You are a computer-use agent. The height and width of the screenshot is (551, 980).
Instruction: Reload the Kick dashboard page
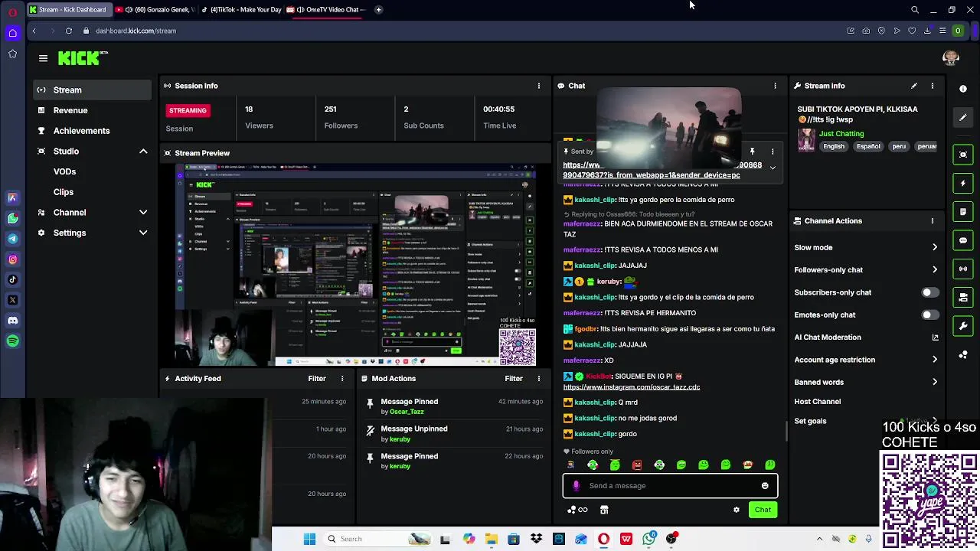[68, 31]
